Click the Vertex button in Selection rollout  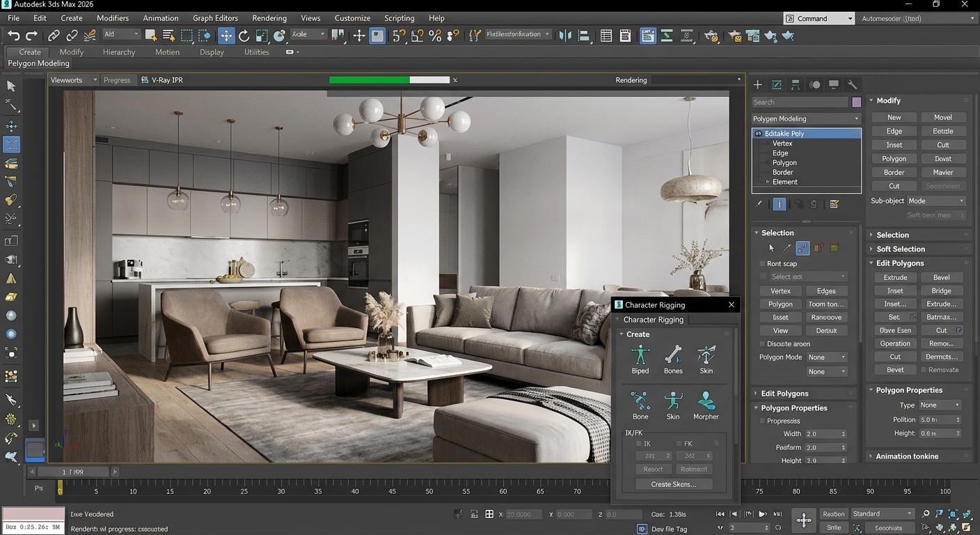coord(780,290)
